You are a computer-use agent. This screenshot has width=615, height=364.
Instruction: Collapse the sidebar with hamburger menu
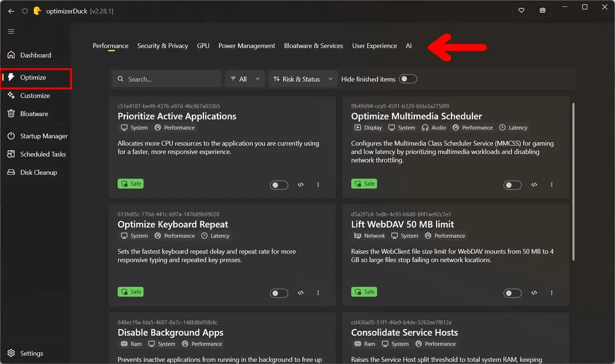[11, 32]
